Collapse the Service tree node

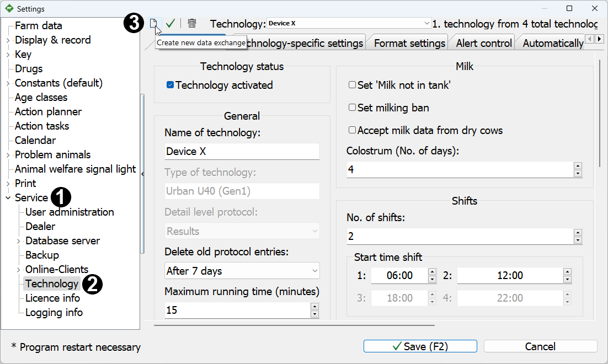[x=8, y=198]
